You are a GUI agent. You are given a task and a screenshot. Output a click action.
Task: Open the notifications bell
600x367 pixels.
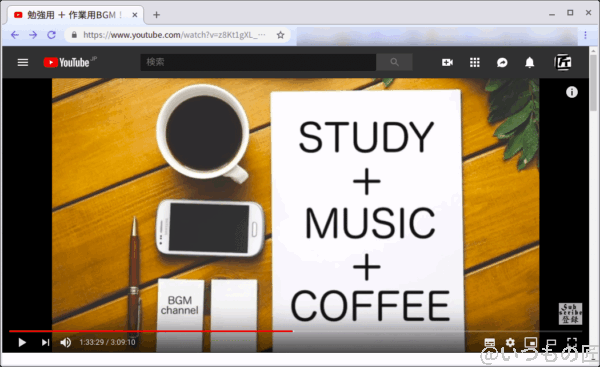click(x=530, y=62)
